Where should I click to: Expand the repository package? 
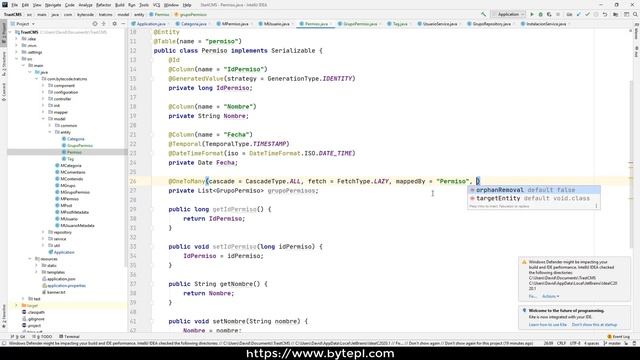tap(43, 232)
